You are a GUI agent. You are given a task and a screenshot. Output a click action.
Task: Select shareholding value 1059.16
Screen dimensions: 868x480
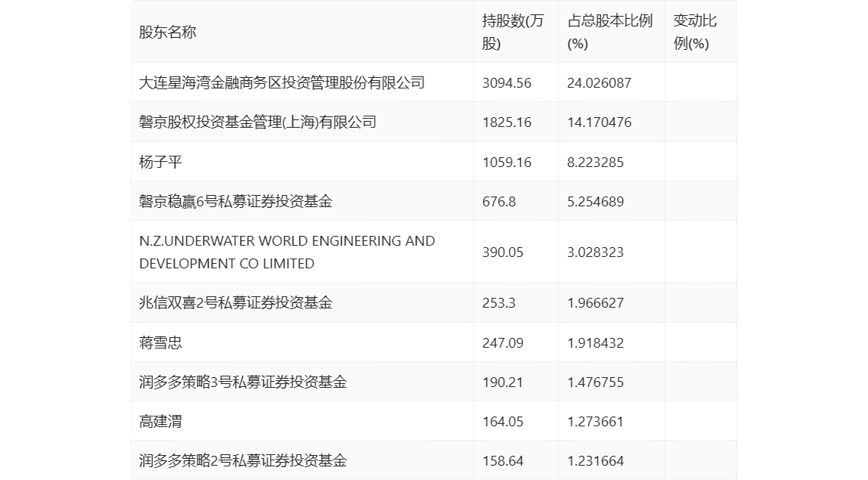click(x=507, y=163)
